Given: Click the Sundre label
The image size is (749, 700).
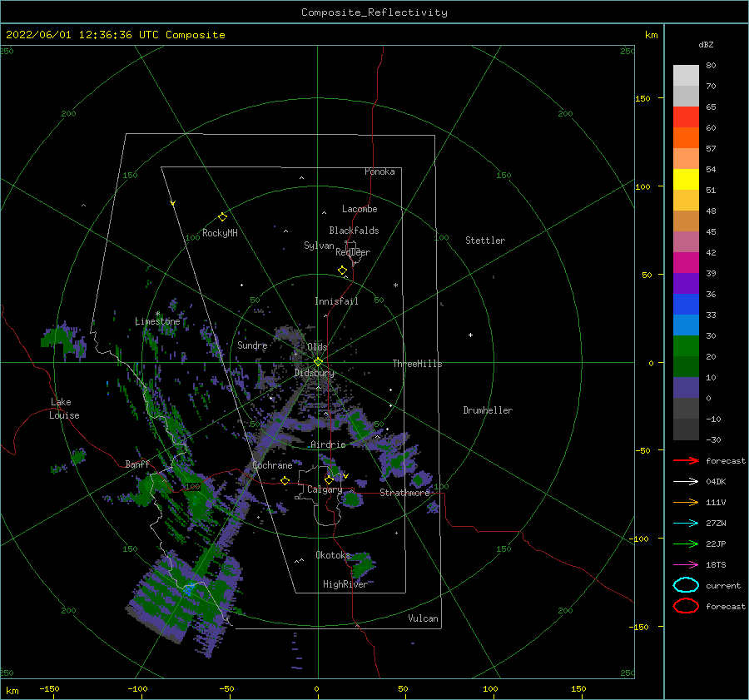Looking at the screenshot, I should point(252,345).
